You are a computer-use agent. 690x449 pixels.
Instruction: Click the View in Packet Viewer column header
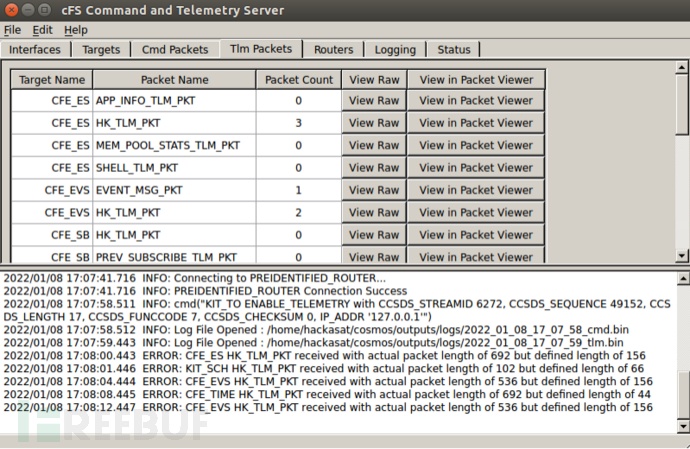click(x=476, y=80)
